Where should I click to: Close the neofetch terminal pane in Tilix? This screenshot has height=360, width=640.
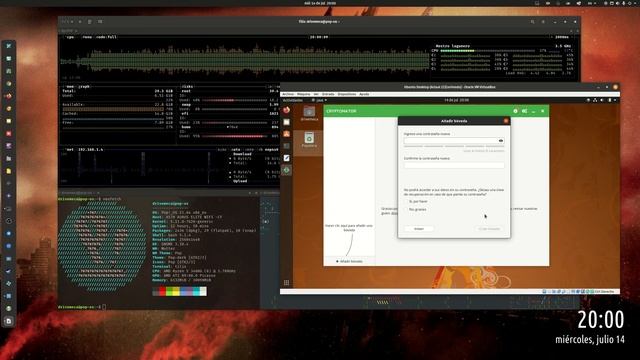click(256, 193)
